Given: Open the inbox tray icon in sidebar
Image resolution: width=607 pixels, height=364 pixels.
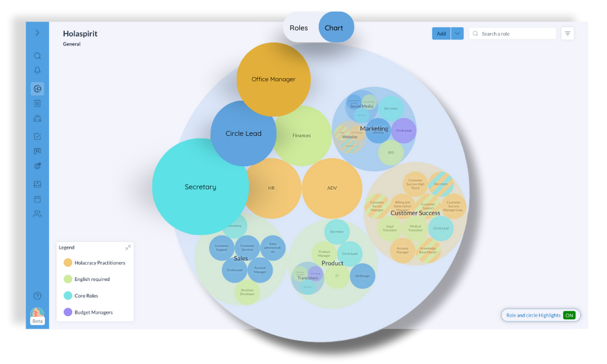Looking at the screenshot, I should click(x=37, y=184).
